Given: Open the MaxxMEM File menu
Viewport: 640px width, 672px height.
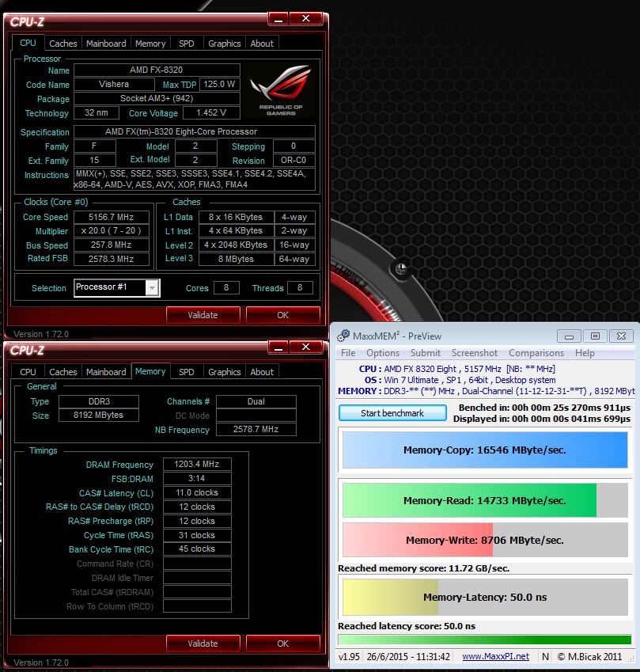Looking at the screenshot, I should click(348, 353).
